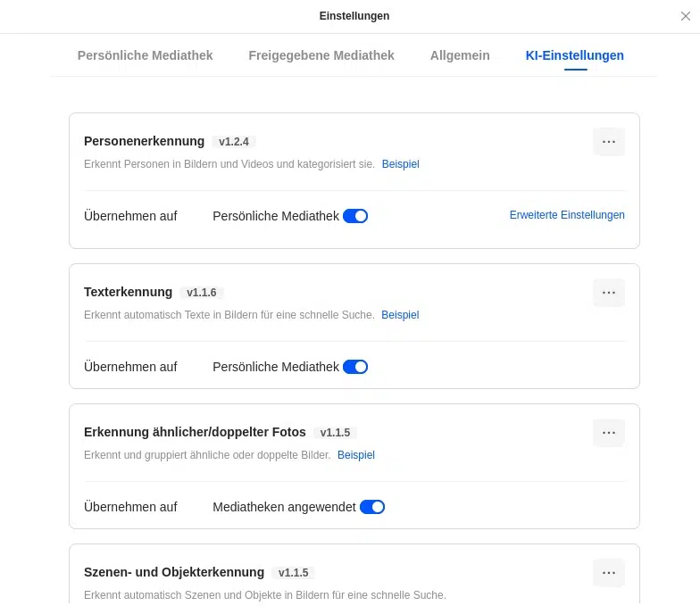This screenshot has width=700, height=614.
Task: Click the v1.1.5 badge beside Erkennung ähnlicher/doppelter Fotos
Action: click(335, 433)
